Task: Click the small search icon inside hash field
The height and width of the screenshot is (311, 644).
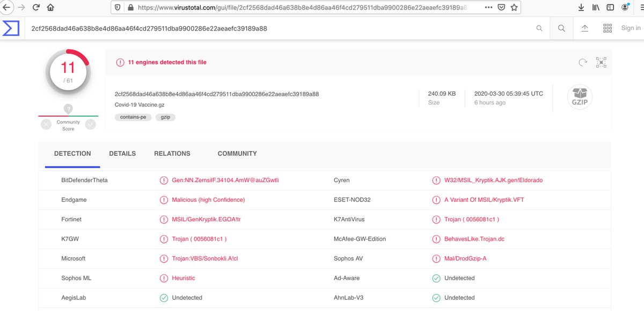Action: [539, 28]
